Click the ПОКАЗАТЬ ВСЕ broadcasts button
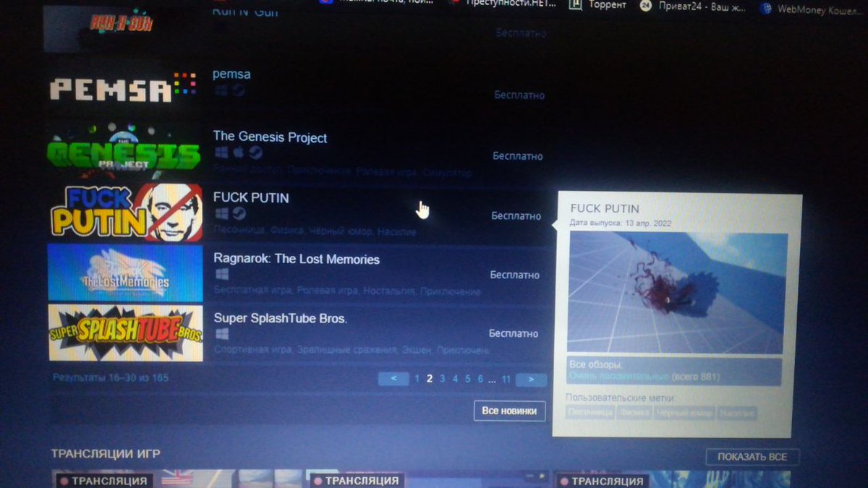 pyautogui.click(x=752, y=457)
